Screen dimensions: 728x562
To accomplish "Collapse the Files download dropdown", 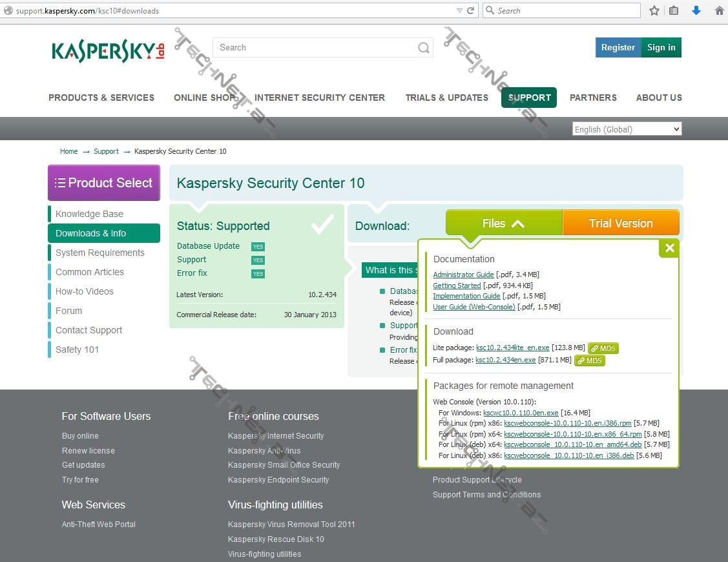I will 503,224.
